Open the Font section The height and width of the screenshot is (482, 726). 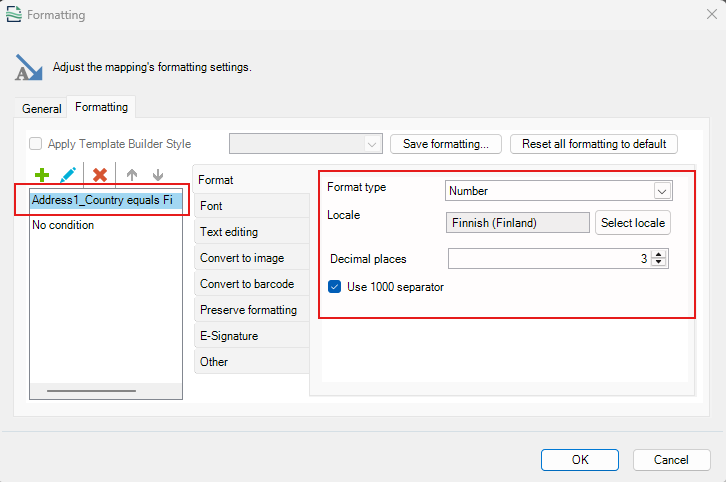pos(251,206)
